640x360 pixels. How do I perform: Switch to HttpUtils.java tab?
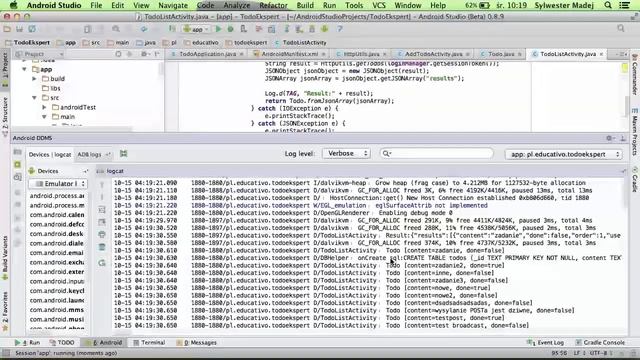(360, 54)
